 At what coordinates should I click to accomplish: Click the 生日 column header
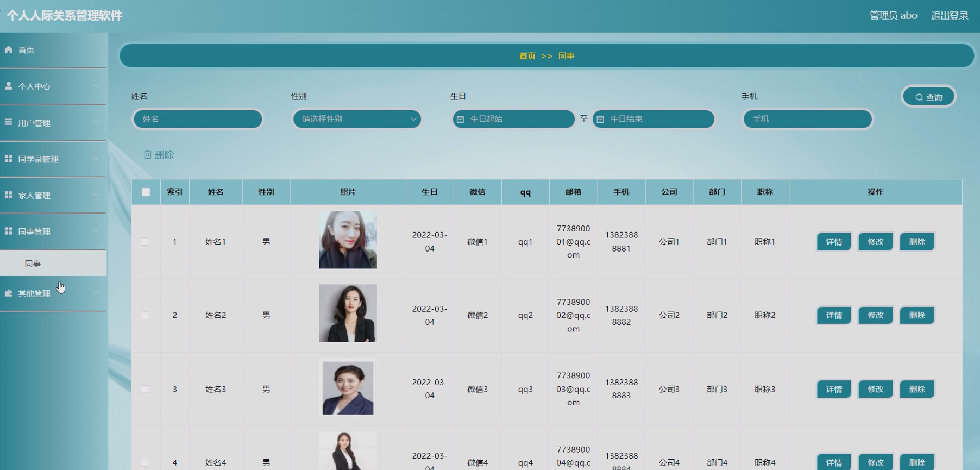point(430,192)
